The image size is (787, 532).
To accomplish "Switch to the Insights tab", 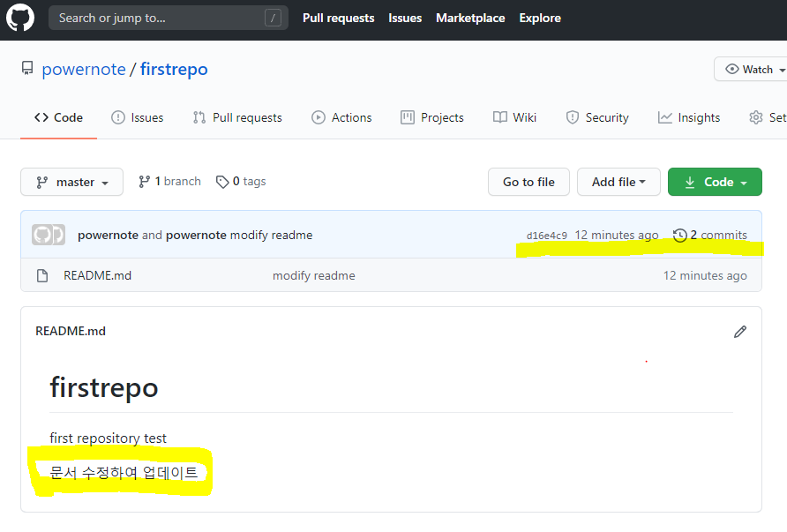I will click(689, 117).
